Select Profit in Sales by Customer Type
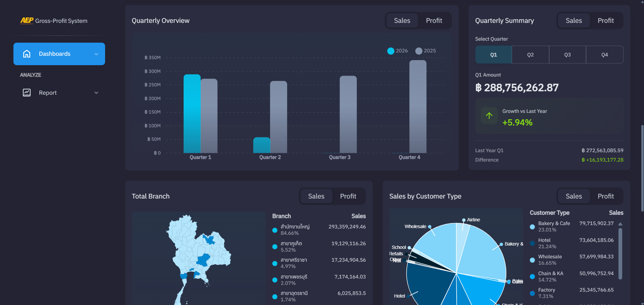This screenshot has height=305, width=644. coord(606,196)
